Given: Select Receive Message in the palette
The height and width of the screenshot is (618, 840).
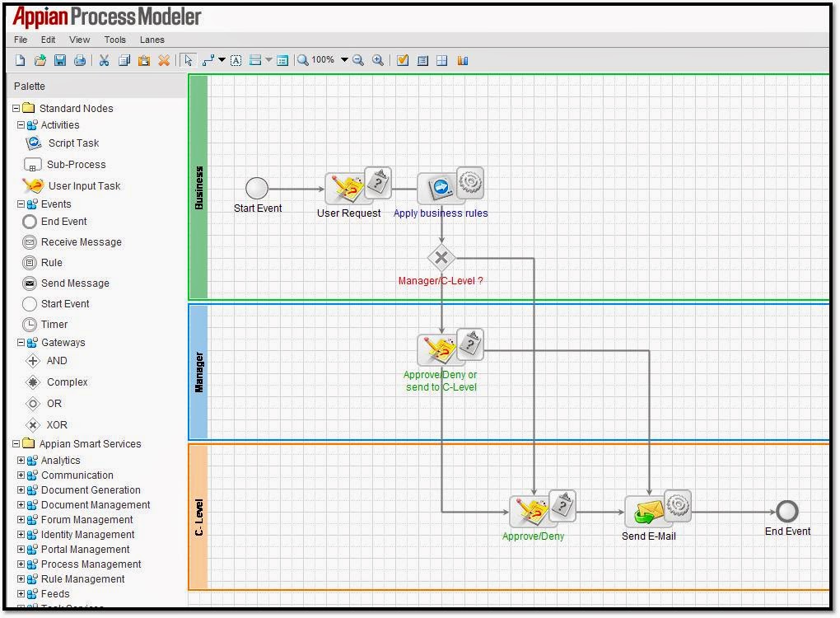Looking at the screenshot, I should pyautogui.click(x=72, y=242).
